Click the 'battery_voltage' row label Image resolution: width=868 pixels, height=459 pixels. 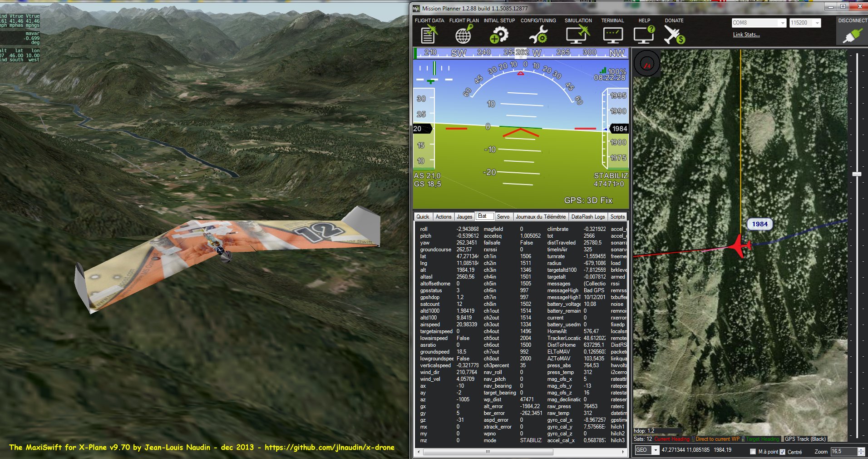click(564, 304)
